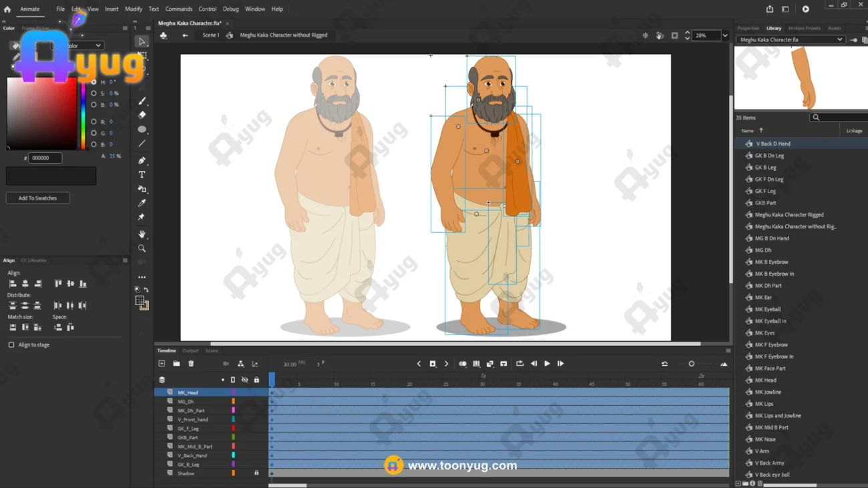Select the Brush tool in the toolbar
The width and height of the screenshot is (868, 488).
(142, 101)
